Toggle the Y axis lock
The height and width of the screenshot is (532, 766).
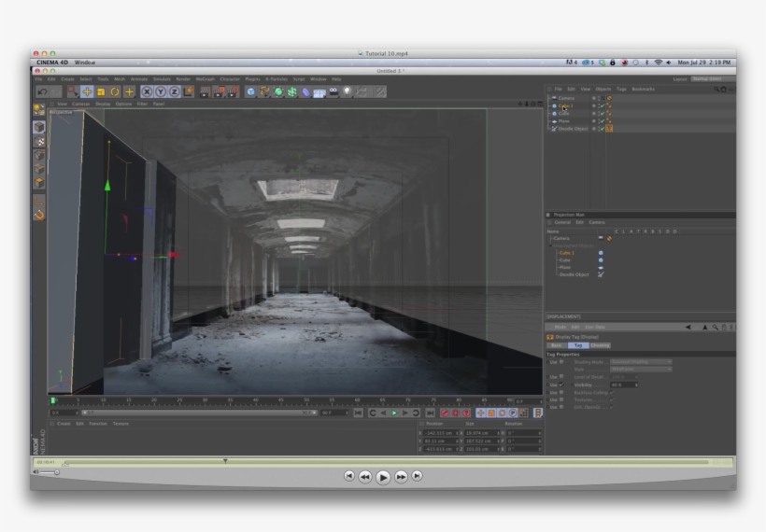(x=161, y=91)
